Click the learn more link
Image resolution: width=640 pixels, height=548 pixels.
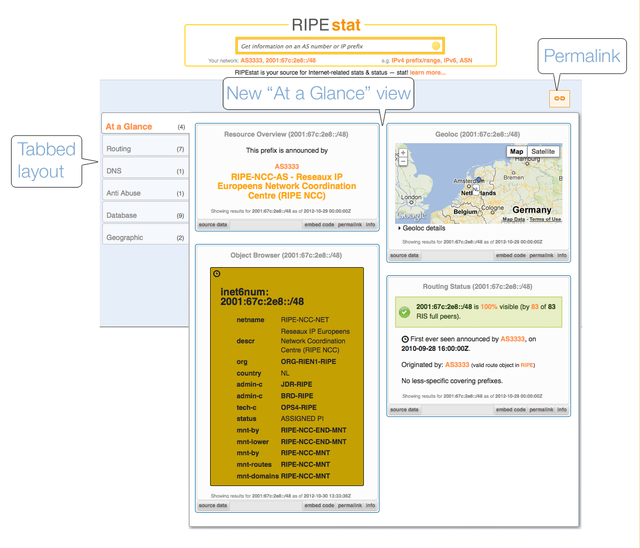click(428, 73)
